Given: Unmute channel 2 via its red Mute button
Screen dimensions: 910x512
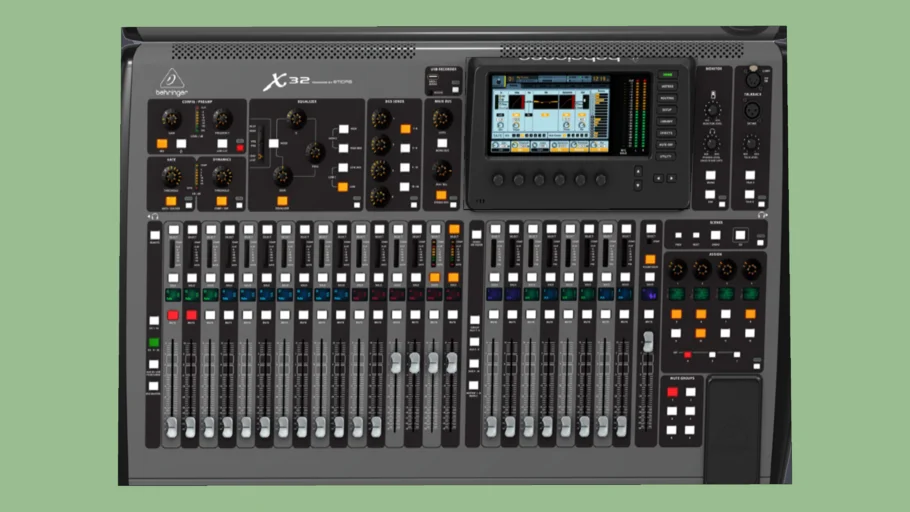Looking at the screenshot, I should click(x=192, y=315).
